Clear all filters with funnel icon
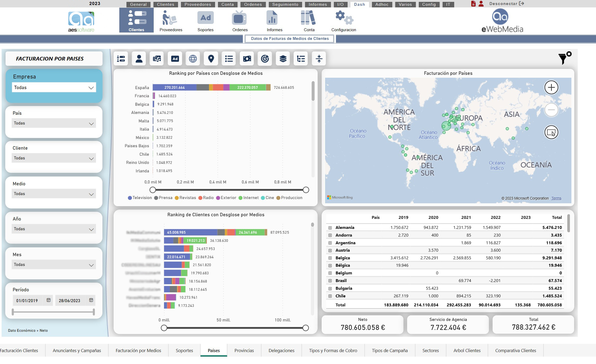596x364 pixels. pyautogui.click(x=565, y=58)
